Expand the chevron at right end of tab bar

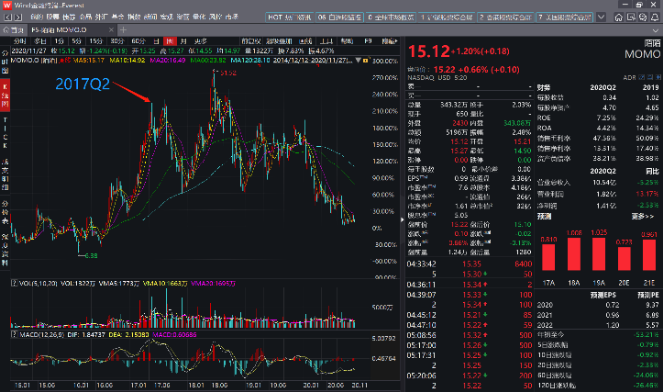[656, 30]
